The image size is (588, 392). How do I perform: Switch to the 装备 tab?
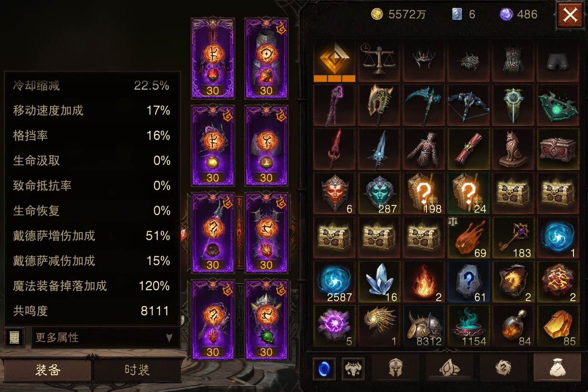point(47,370)
